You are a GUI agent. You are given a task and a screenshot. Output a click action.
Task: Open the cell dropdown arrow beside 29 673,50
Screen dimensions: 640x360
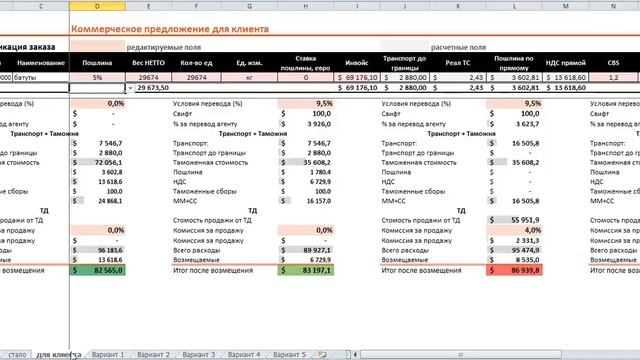click(x=130, y=88)
